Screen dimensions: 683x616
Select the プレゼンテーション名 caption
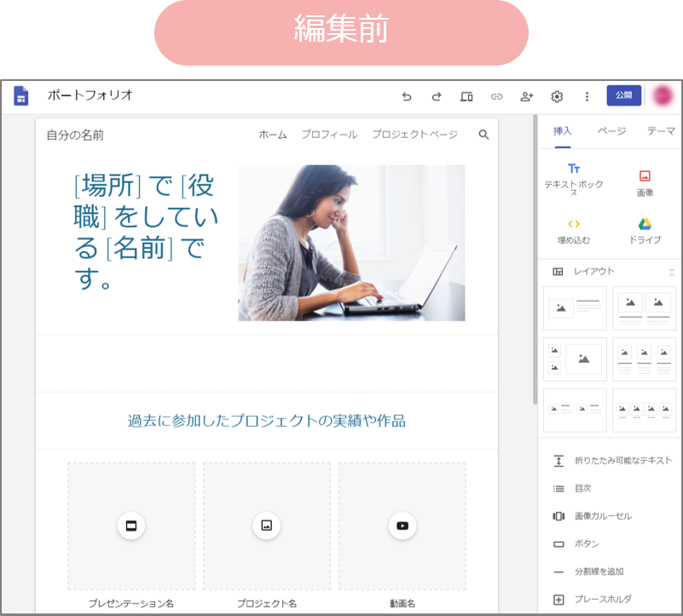point(131,603)
